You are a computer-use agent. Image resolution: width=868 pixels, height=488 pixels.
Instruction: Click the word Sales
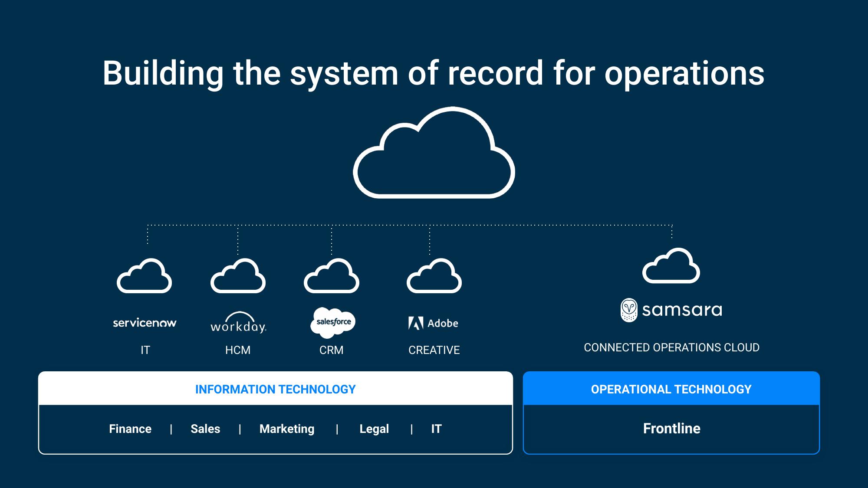[x=205, y=429]
